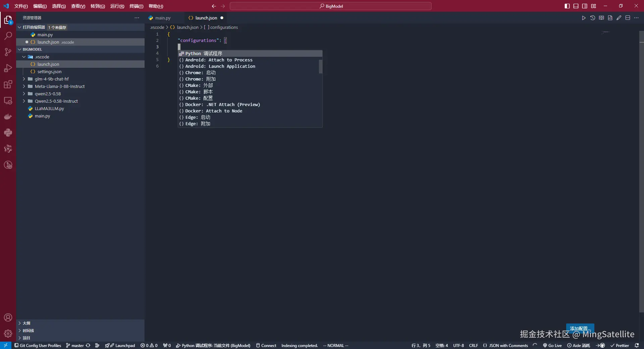
Task: Open the 运行(R) menu
Action: click(117, 6)
